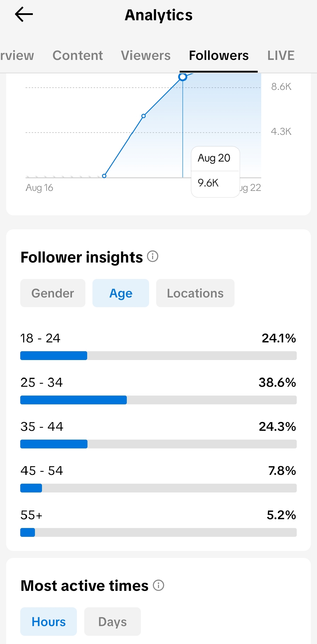Switch to the Content tab
This screenshot has height=644, width=317.
[x=78, y=56]
